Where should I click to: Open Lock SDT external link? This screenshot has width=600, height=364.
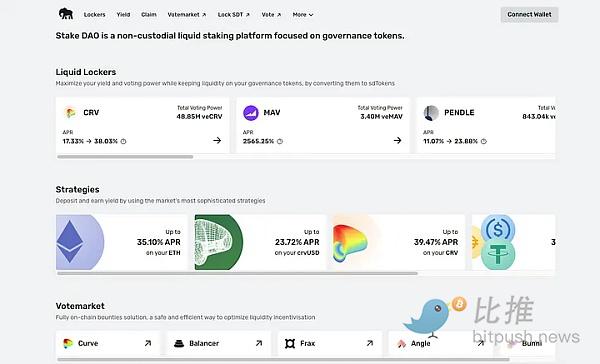pos(233,15)
